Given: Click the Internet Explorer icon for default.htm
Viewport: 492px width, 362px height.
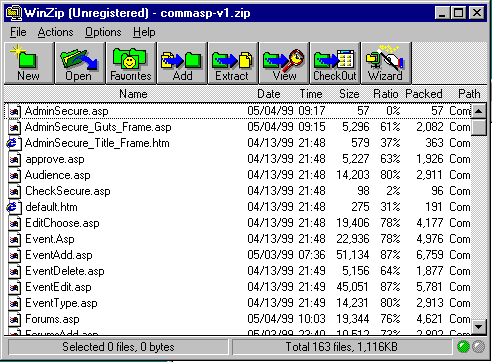Looking at the screenshot, I should (x=14, y=207).
